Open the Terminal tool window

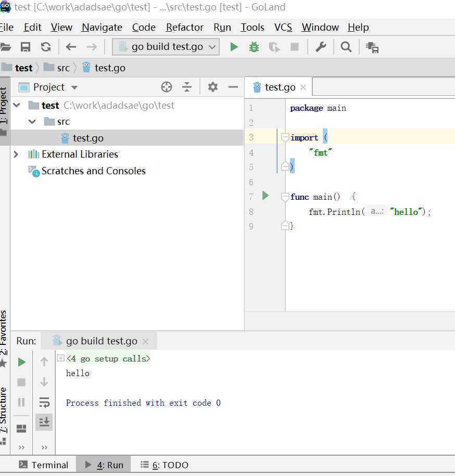click(43, 465)
